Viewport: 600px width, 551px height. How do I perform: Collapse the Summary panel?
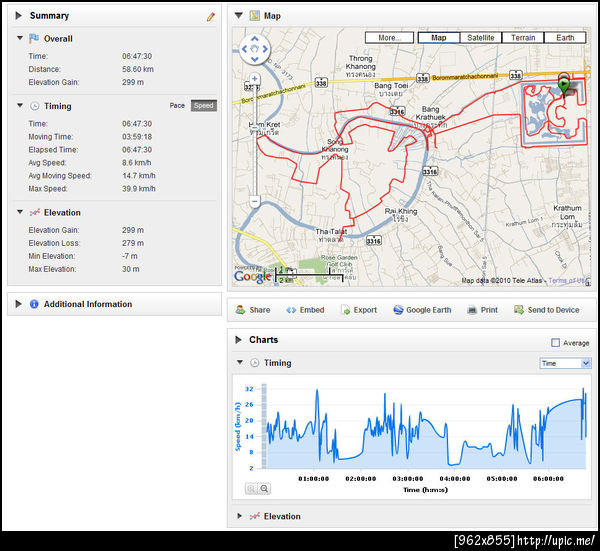[x=18, y=16]
